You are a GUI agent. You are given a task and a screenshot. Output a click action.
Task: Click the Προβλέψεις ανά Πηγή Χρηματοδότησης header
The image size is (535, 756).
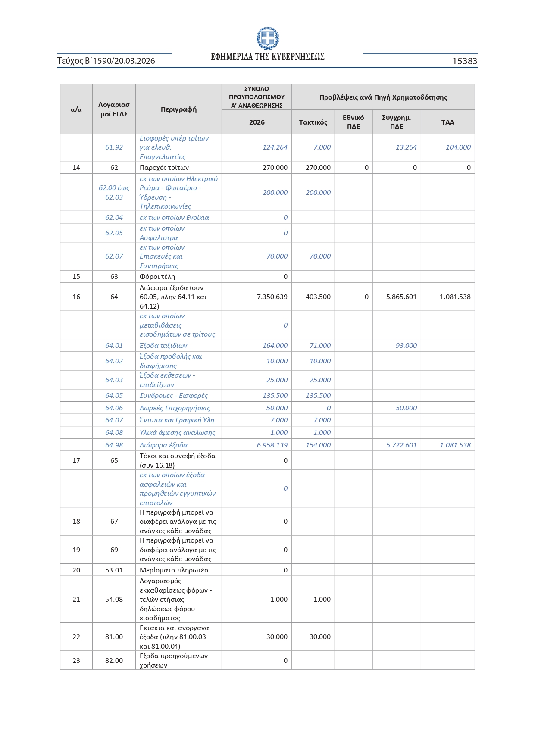[x=383, y=97]
